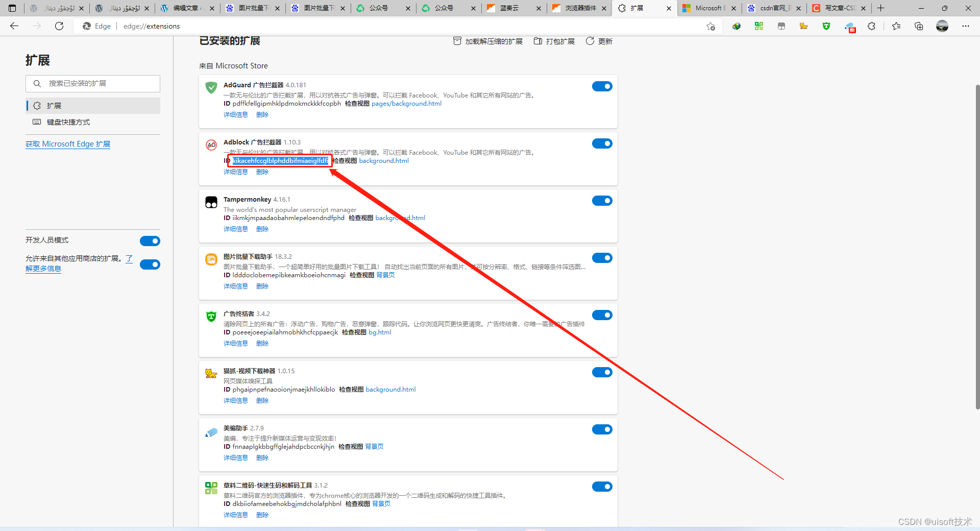Click the 广告终结者 green shield icon in list
Image resolution: width=980 pixels, height=531 pixels.
pos(211,317)
